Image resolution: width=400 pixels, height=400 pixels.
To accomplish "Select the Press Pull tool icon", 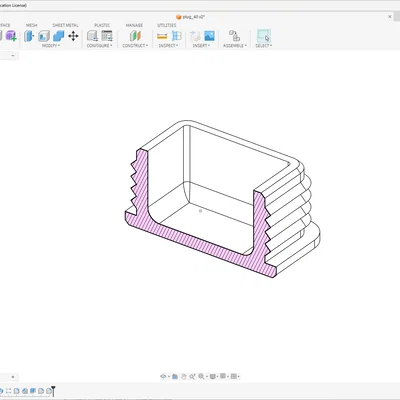I will coord(29,36).
